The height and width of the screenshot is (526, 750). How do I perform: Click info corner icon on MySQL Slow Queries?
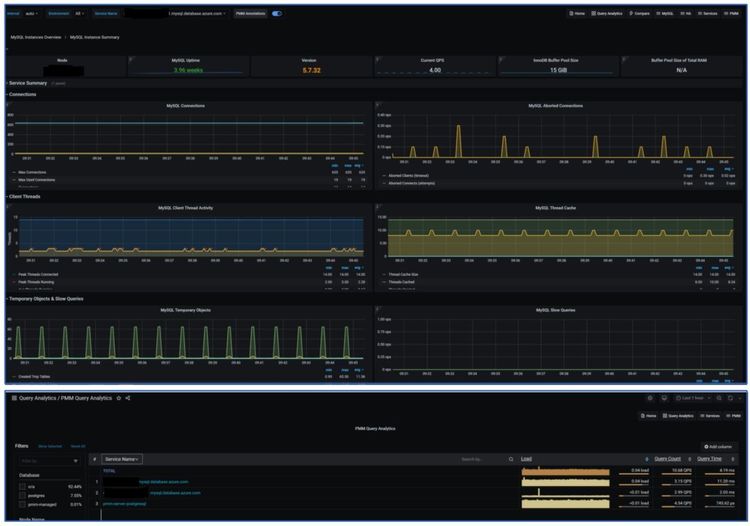[x=378, y=309]
